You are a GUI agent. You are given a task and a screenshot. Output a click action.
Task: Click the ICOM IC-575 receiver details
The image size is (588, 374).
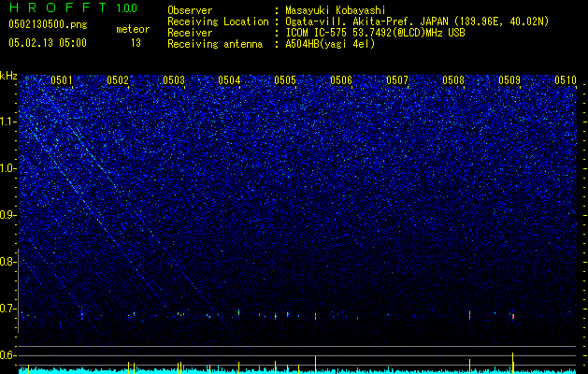pyautogui.click(x=376, y=33)
